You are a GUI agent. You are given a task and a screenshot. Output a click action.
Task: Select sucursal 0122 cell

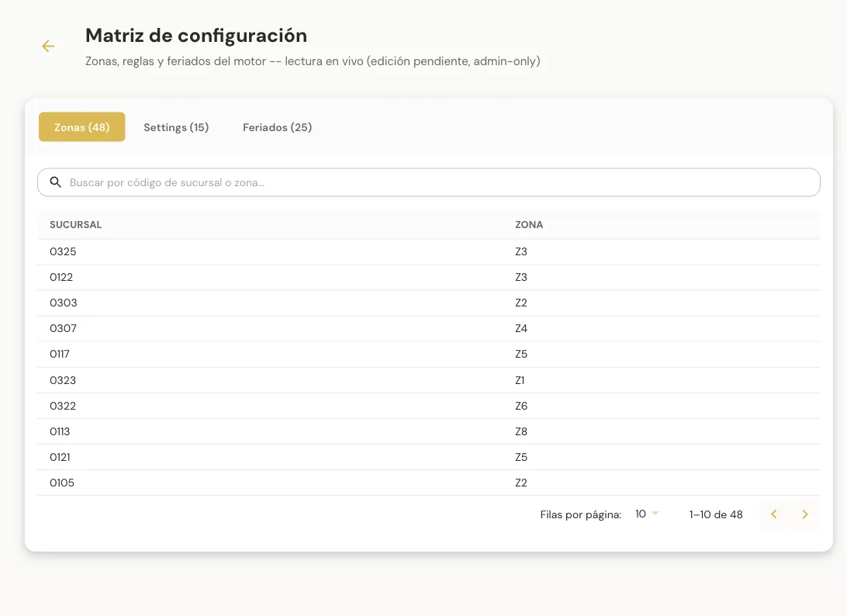tap(61, 277)
